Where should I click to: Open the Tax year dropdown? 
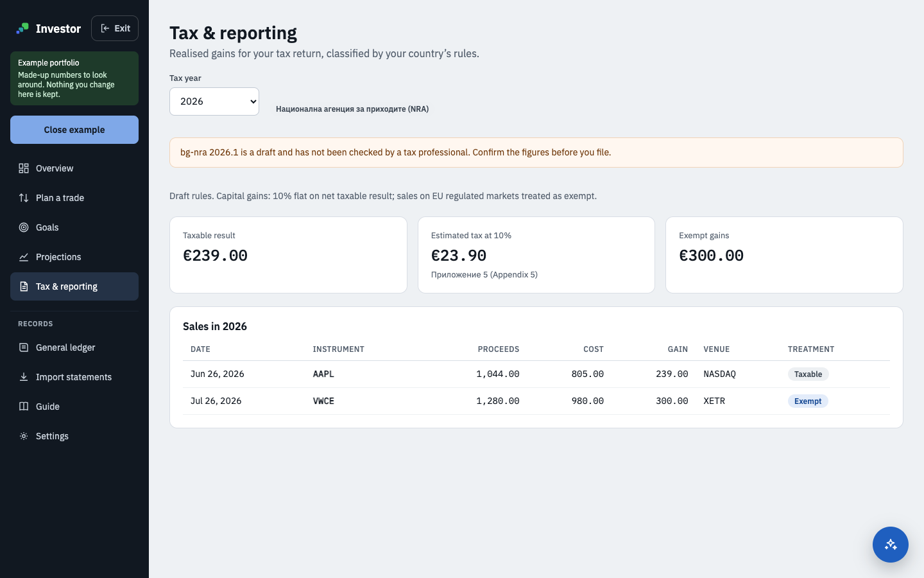click(214, 101)
